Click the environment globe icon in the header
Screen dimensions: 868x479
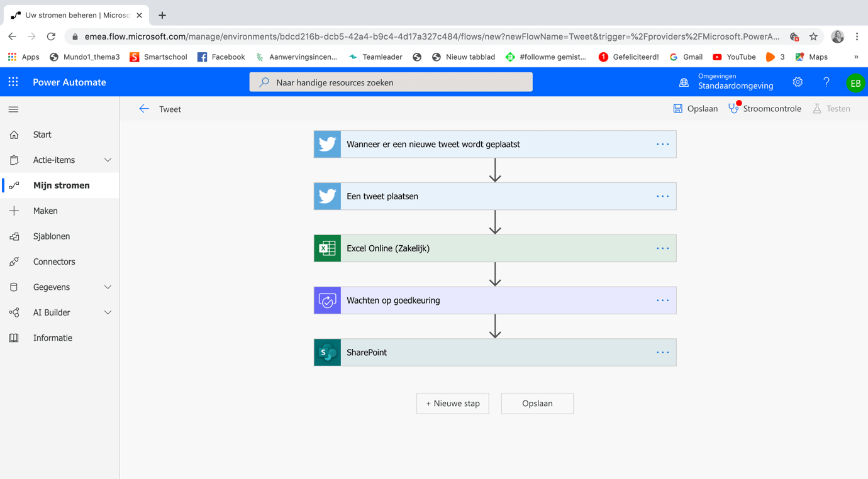pyautogui.click(x=684, y=82)
